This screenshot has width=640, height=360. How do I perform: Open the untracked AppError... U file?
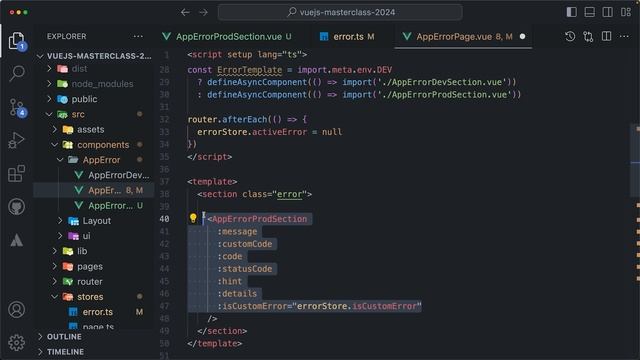pyautogui.click(x=94, y=205)
